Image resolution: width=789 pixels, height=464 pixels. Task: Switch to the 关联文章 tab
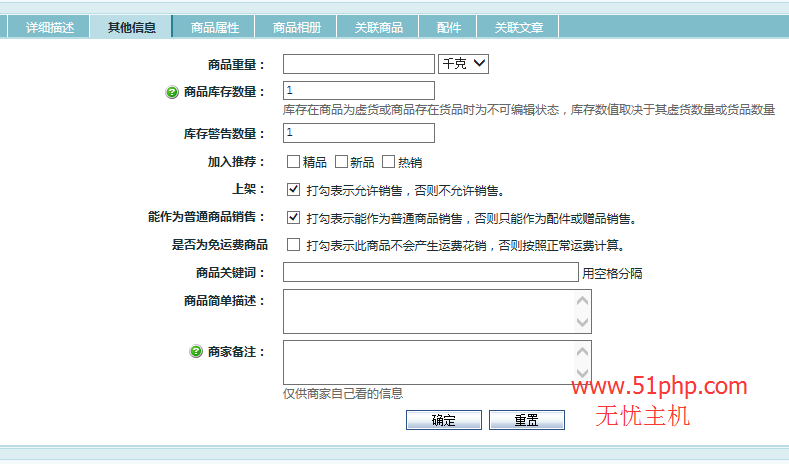(518, 27)
